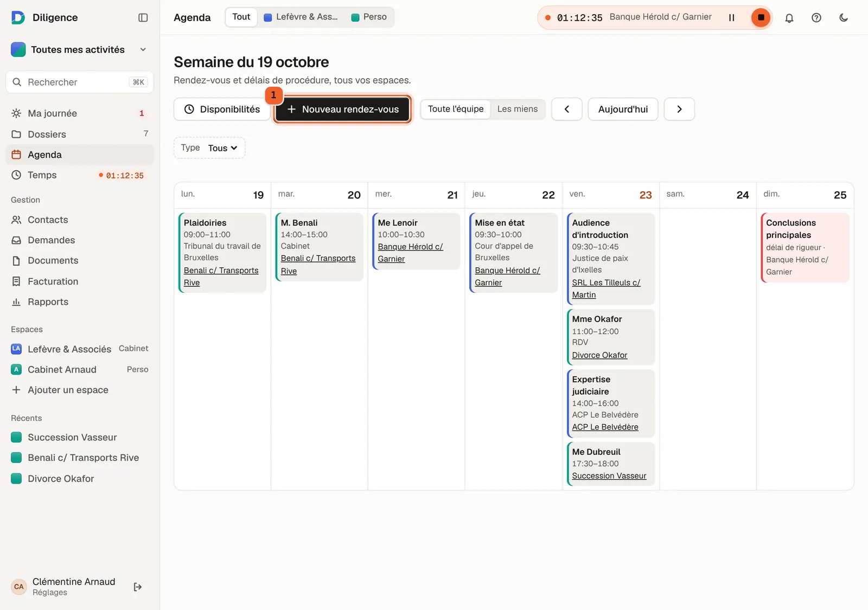Create a Nouveau rendez-vous
Viewport: 868px width, 610px height.
click(342, 109)
